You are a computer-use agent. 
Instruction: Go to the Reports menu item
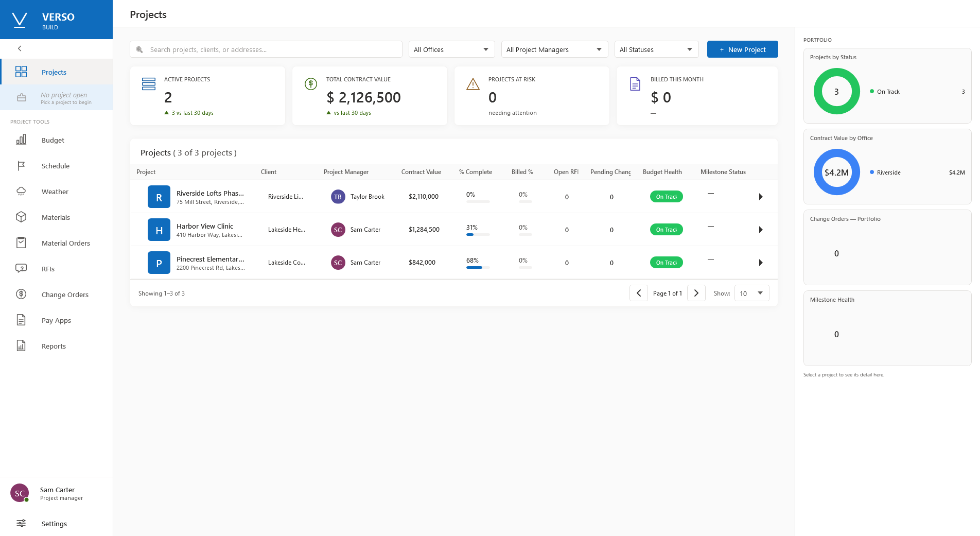pyautogui.click(x=57, y=346)
